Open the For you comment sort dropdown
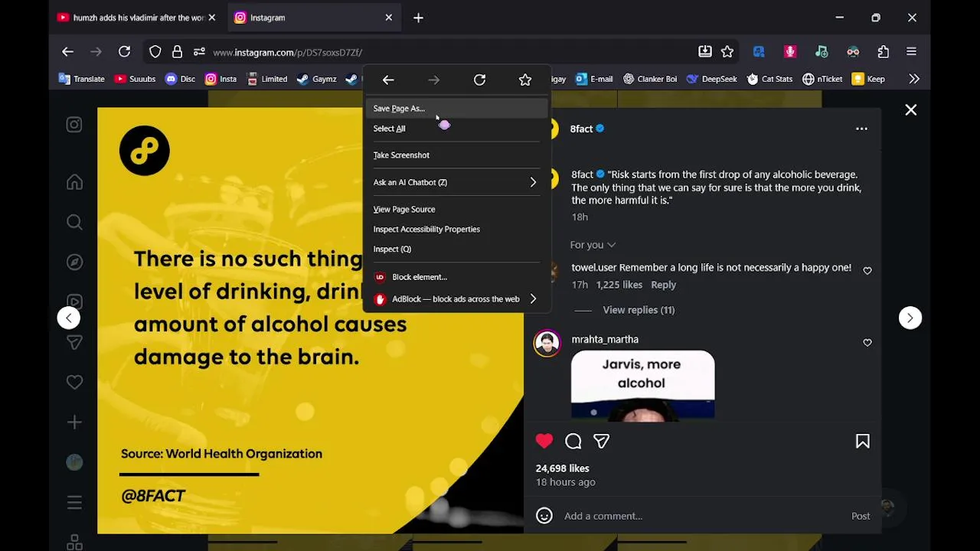The height and width of the screenshot is (551, 980). [593, 245]
